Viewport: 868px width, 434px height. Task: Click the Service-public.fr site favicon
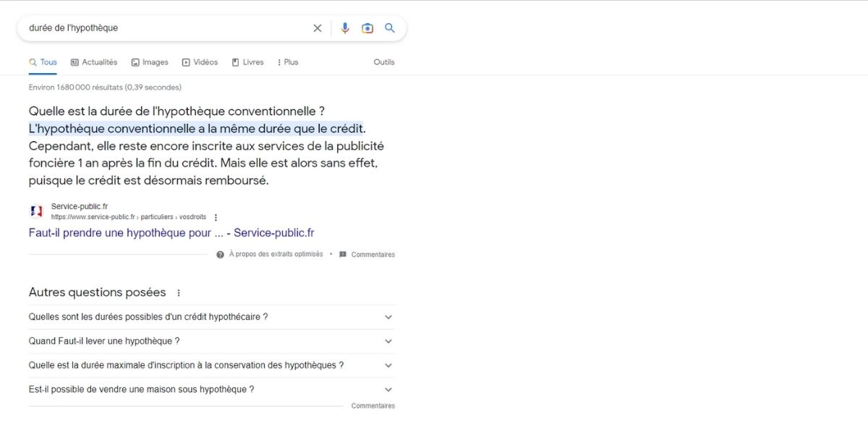tap(36, 210)
